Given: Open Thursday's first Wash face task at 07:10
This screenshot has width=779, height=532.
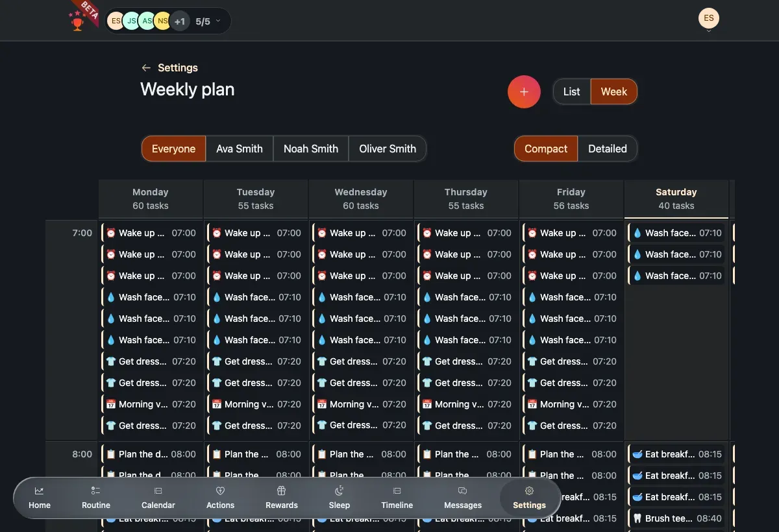Looking at the screenshot, I should tap(466, 297).
